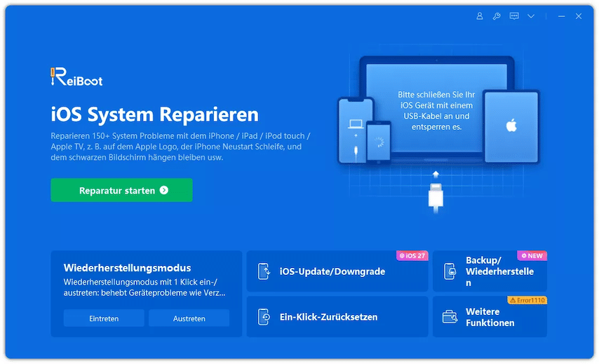Click the Backup/Wiederherstellen device icon
Viewport: 599px width, 364px height.
(450, 271)
